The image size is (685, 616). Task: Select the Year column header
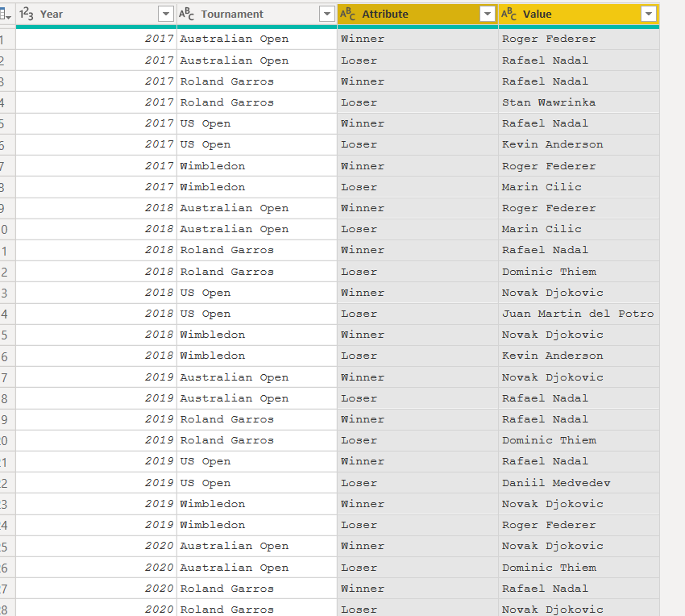click(96, 14)
